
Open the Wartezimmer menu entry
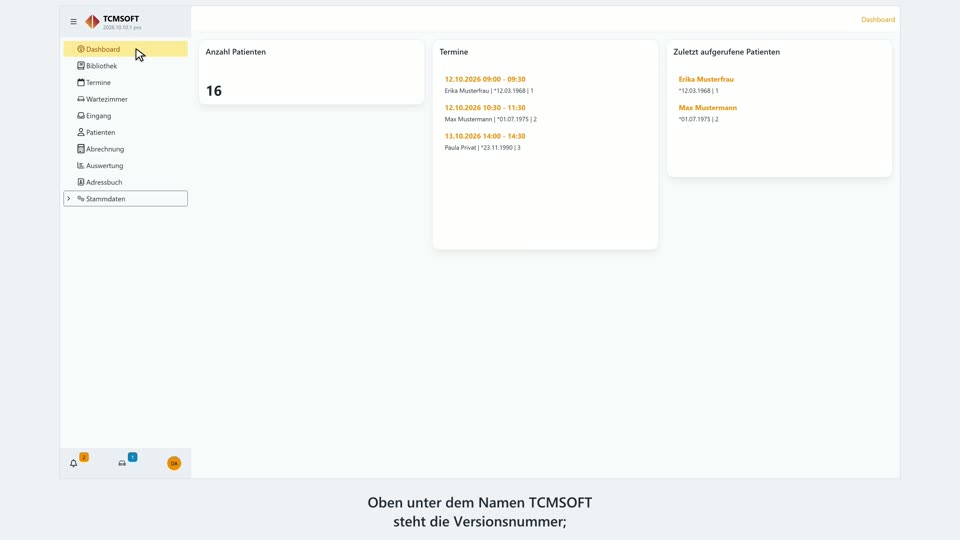coord(107,99)
